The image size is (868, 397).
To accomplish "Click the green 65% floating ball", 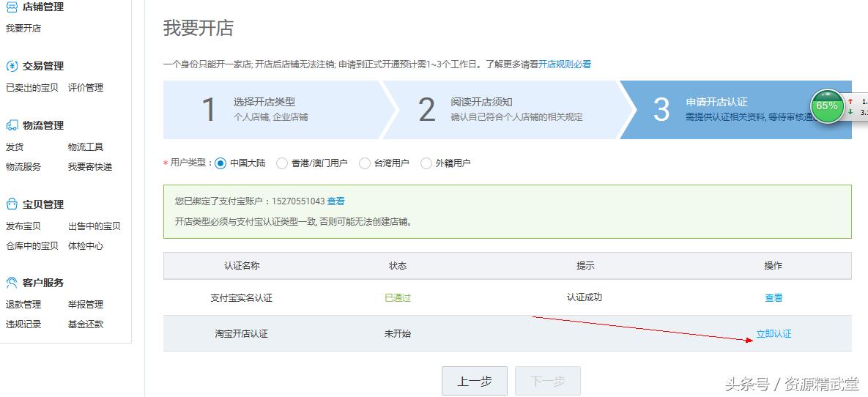I will (x=826, y=105).
